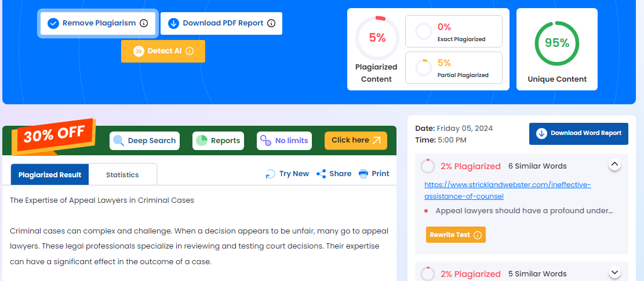Share the plagiarism result

pos(334,174)
